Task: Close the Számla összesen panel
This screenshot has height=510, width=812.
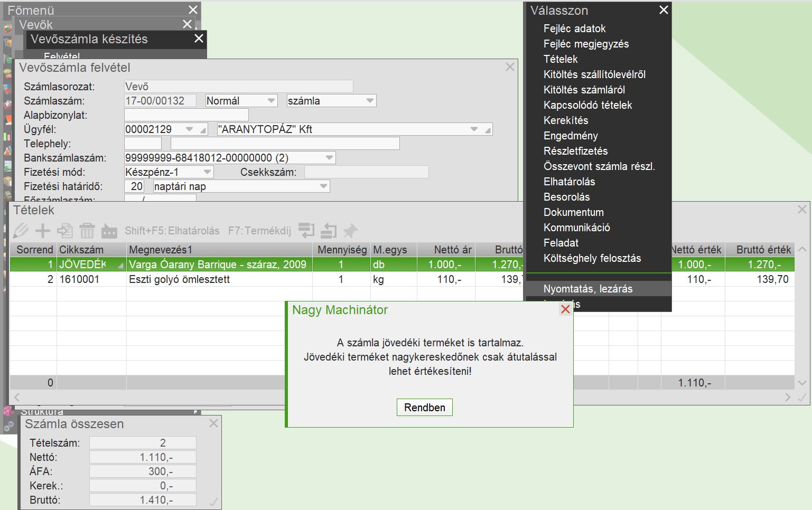Action: tap(213, 423)
